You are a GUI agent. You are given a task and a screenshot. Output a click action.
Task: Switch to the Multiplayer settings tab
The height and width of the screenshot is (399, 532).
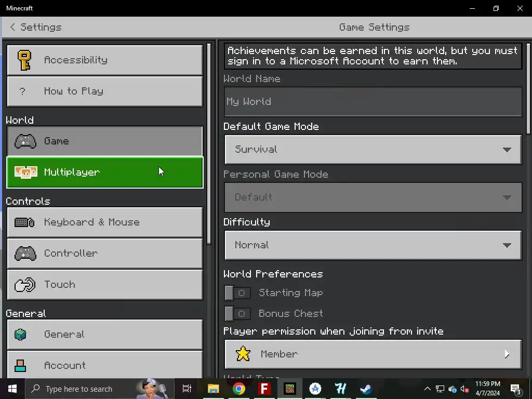coord(105,172)
